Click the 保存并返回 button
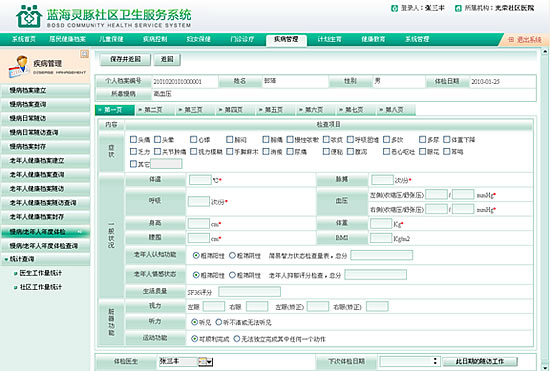 pos(125,59)
